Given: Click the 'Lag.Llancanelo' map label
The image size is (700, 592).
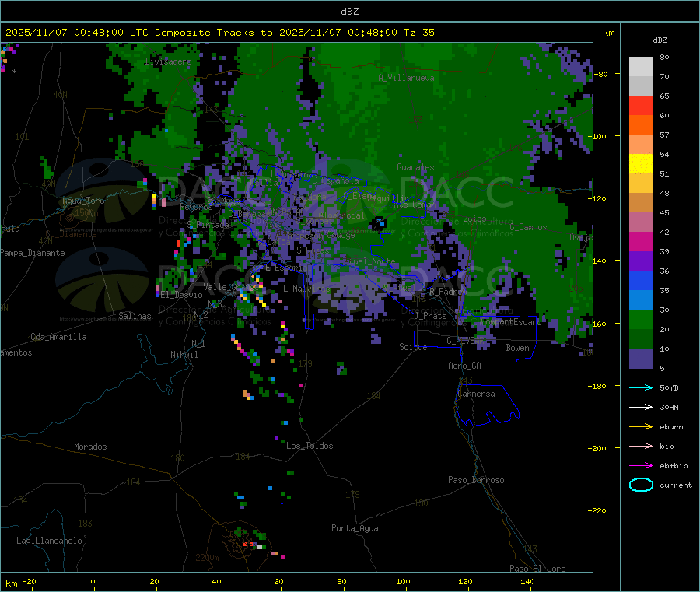Looking at the screenshot, I should [x=49, y=541].
